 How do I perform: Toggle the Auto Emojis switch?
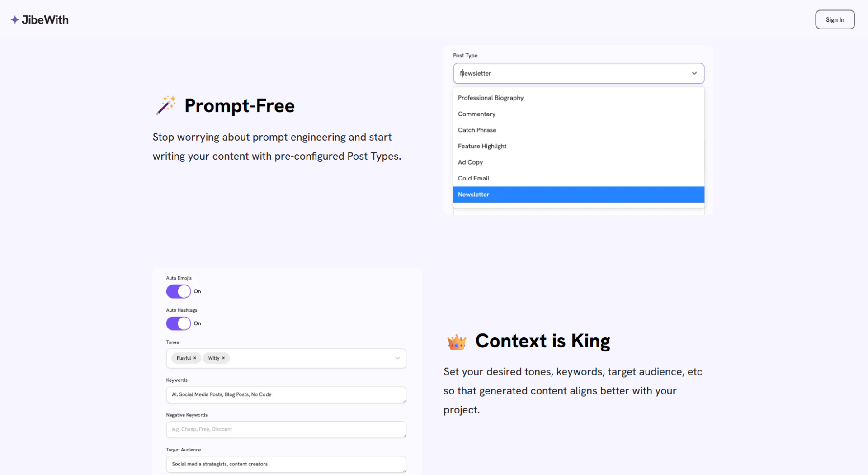pos(179,291)
